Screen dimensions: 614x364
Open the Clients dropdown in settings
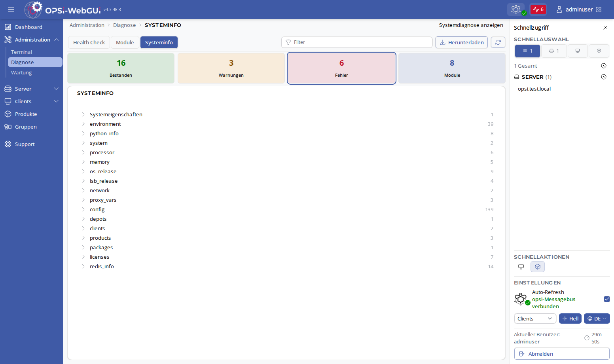pyautogui.click(x=535, y=318)
